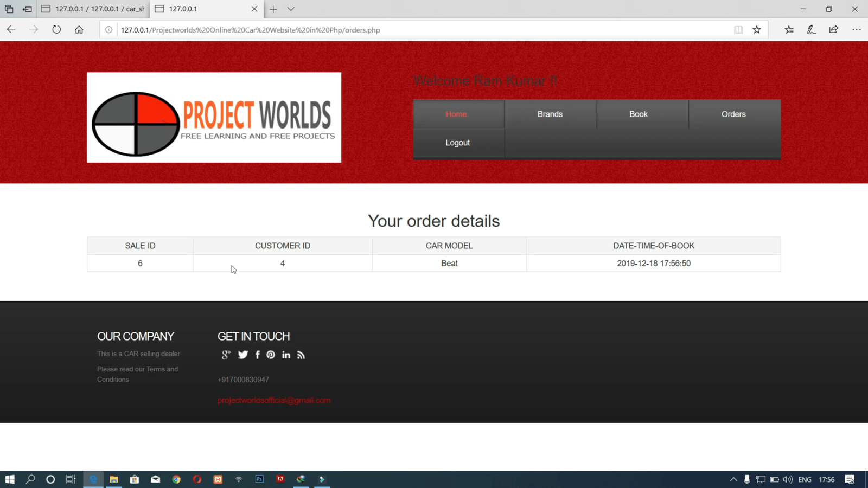Show hidden system tray icons
The width and height of the screenshot is (868, 488).
click(733, 479)
